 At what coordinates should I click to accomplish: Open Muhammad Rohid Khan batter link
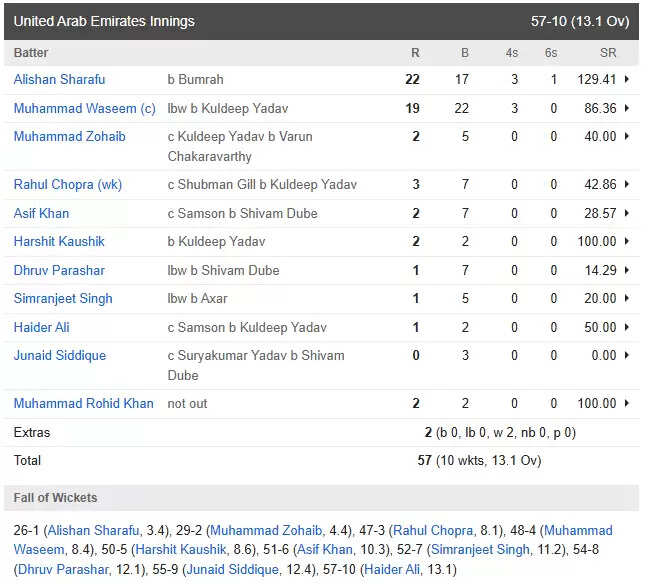83,403
